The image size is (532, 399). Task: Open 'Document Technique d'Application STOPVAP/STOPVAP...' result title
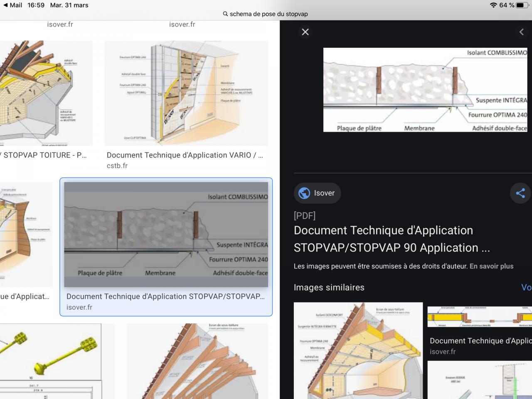(165, 296)
